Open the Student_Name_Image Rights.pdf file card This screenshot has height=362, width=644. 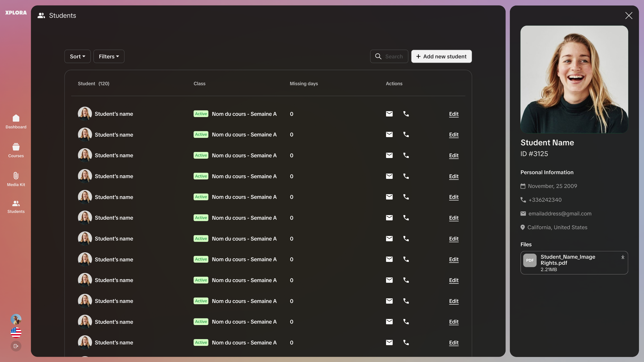[574, 263]
